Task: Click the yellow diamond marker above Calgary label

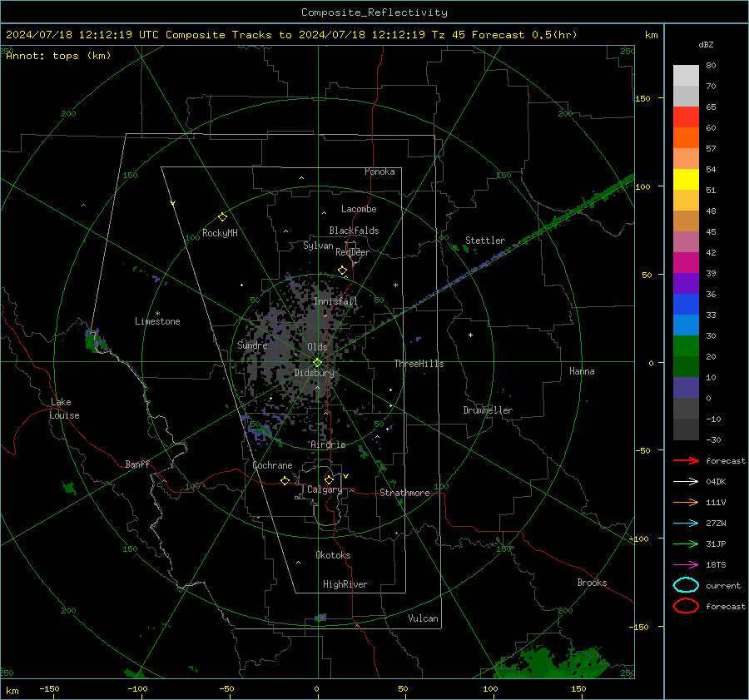Action: 329,479
